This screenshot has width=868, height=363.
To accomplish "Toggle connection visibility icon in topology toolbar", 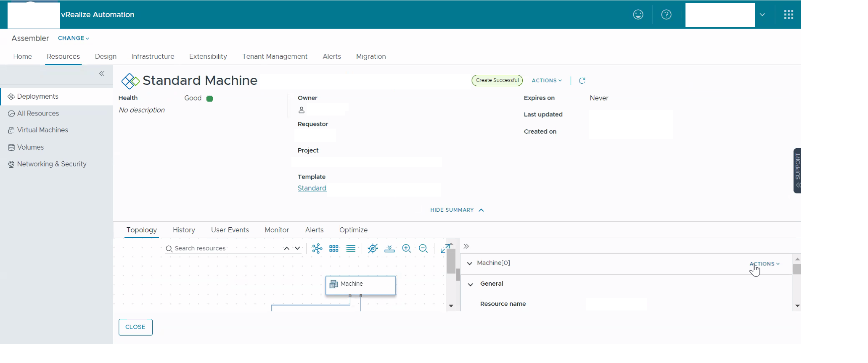I will click(373, 249).
